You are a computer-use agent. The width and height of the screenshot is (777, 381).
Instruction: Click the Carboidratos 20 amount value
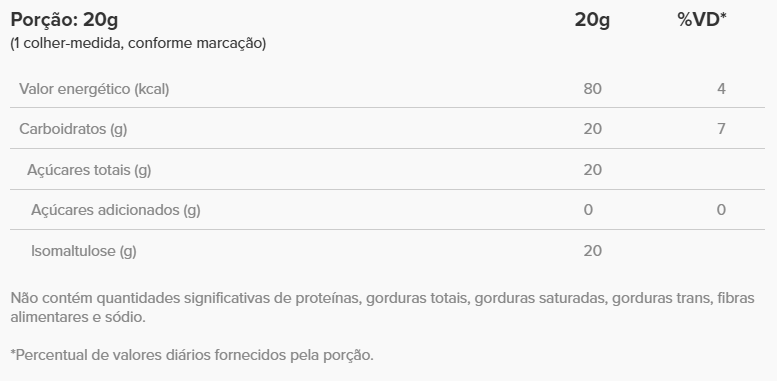(593, 129)
